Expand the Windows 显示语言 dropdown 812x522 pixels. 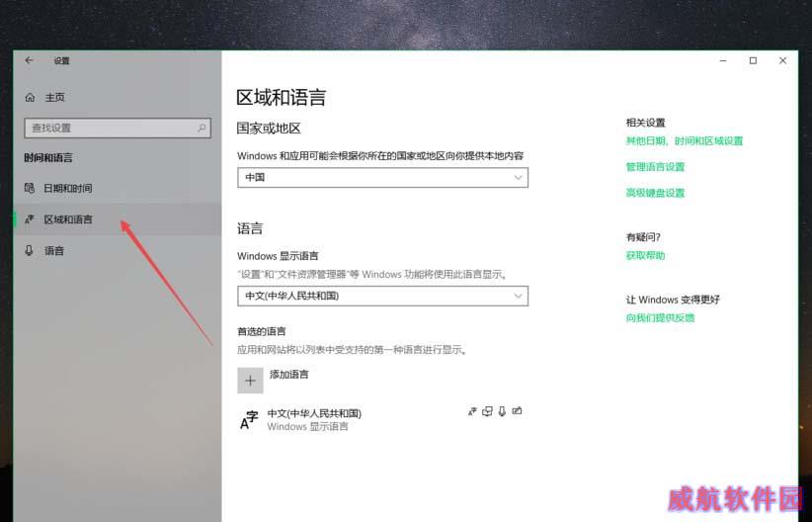tap(382, 296)
